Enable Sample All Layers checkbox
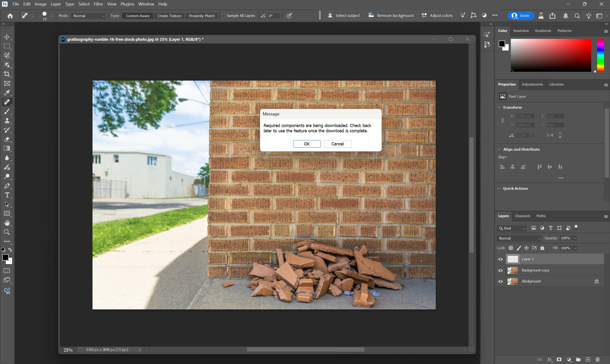Screen dimensions: 610x364 pos(223,16)
